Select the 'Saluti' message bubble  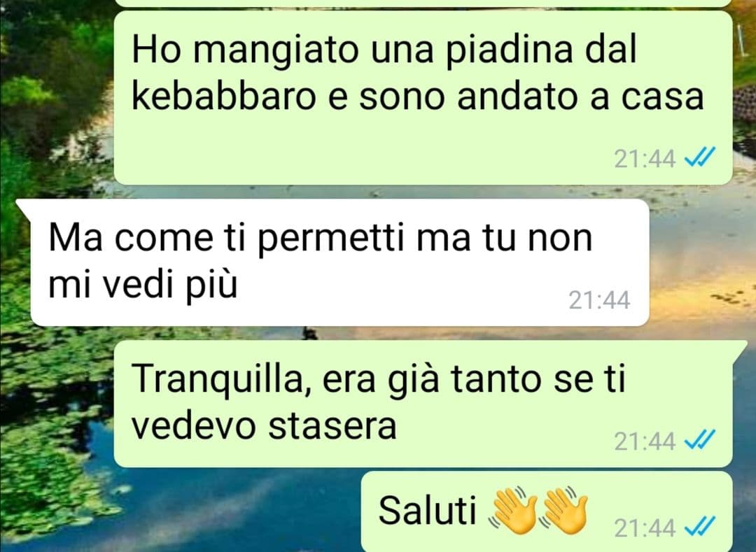tap(547, 511)
